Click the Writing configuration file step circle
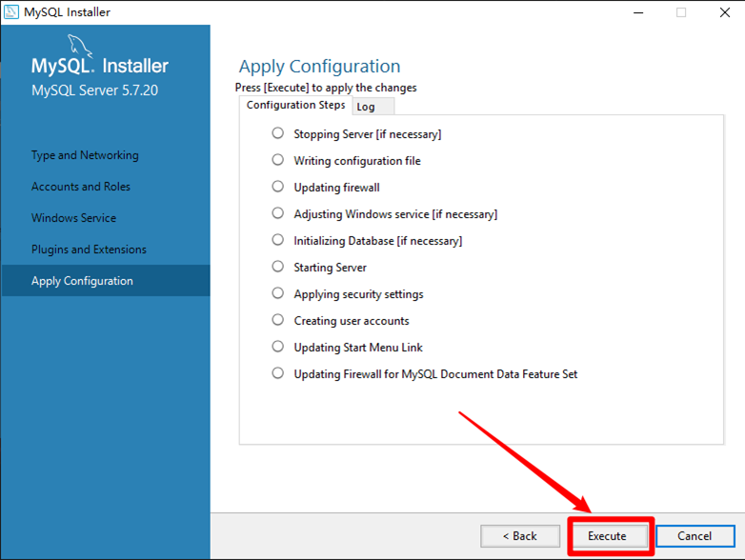745x560 pixels. [278, 160]
